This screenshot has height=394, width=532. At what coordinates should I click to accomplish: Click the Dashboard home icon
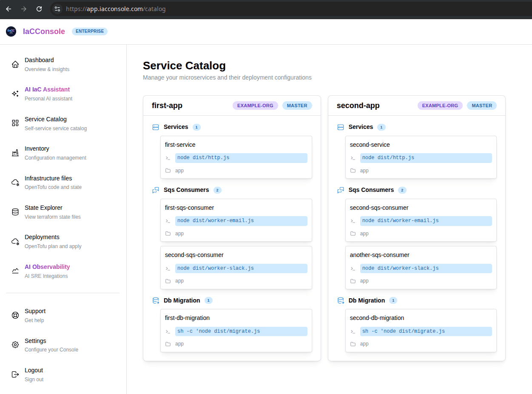15,64
